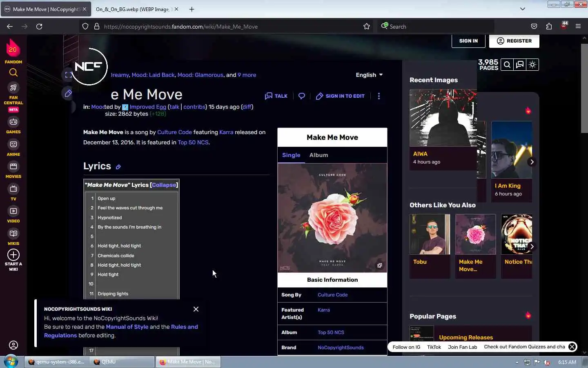Click the wiki search magnifier icon
This screenshot has height=368, width=588.
tap(507, 65)
